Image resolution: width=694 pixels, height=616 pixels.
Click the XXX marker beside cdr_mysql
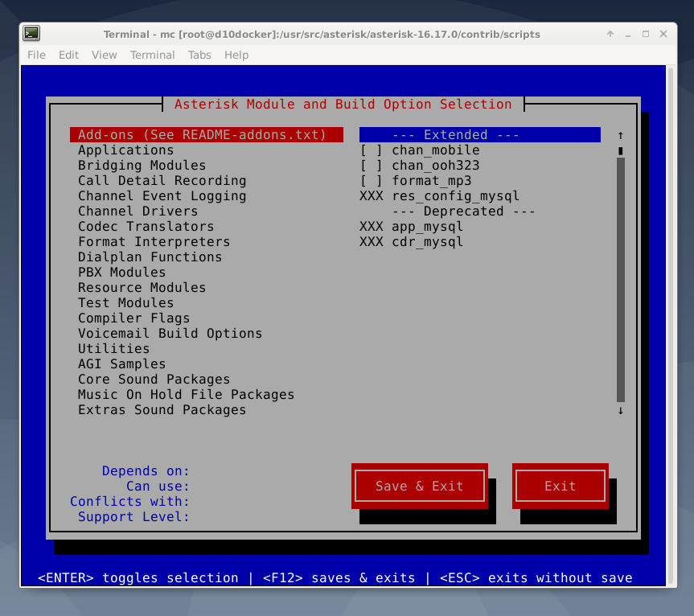371,242
